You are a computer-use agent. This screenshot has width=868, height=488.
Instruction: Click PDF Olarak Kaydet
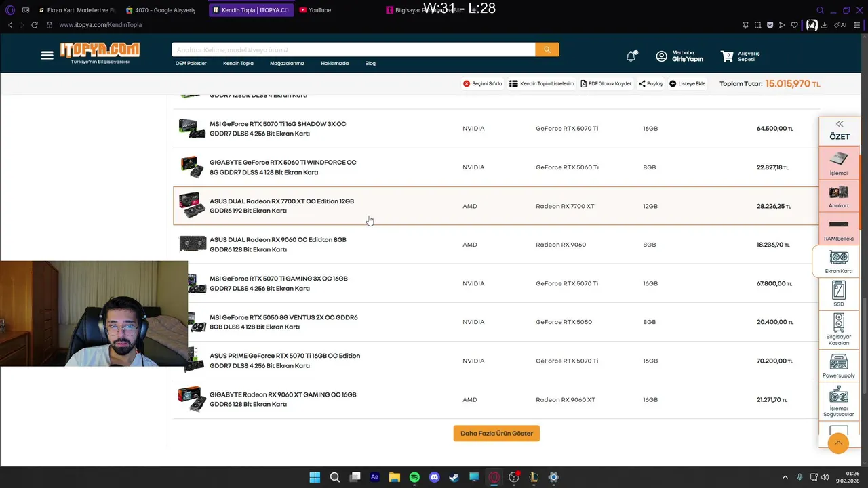pos(606,84)
